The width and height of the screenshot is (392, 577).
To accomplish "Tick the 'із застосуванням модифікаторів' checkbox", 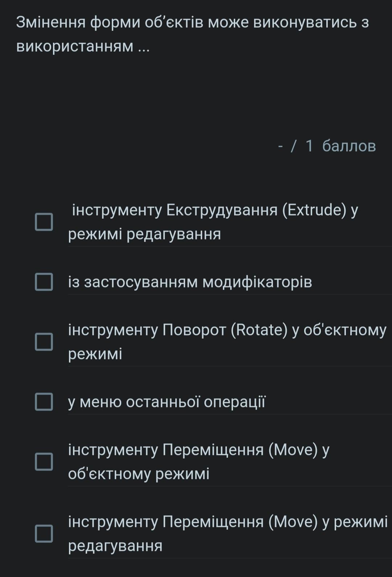I will tap(44, 282).
